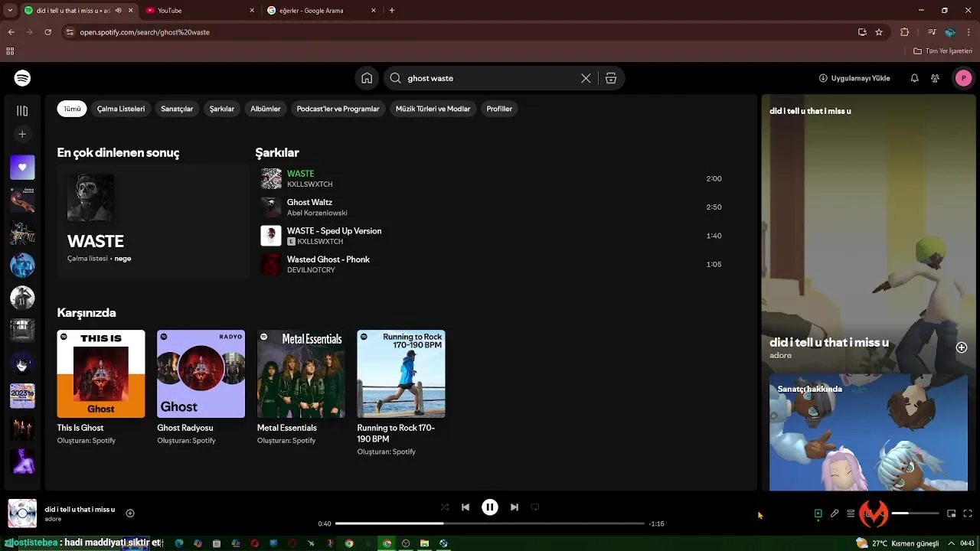The width and height of the screenshot is (980, 551).
Task: Show hidden system tray icons
Action: pyautogui.click(x=951, y=543)
